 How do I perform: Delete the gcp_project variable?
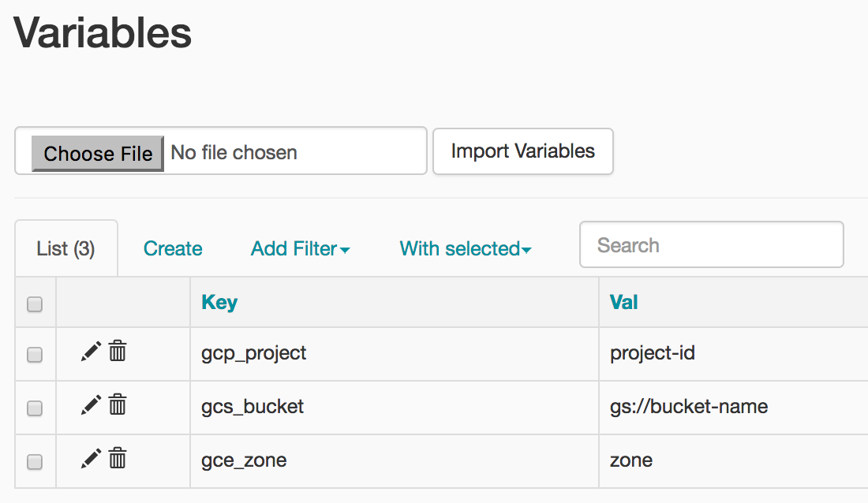coord(116,352)
